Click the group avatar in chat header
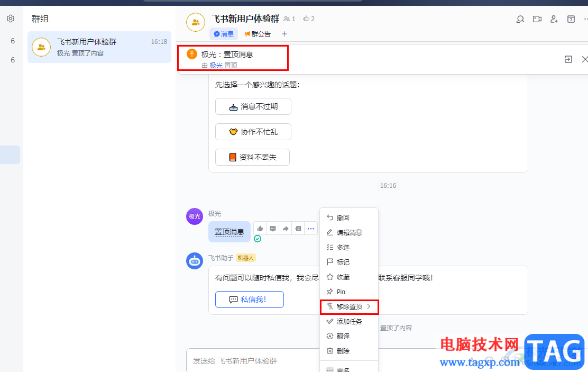Viewport: 588px width, 372px height. tap(195, 23)
